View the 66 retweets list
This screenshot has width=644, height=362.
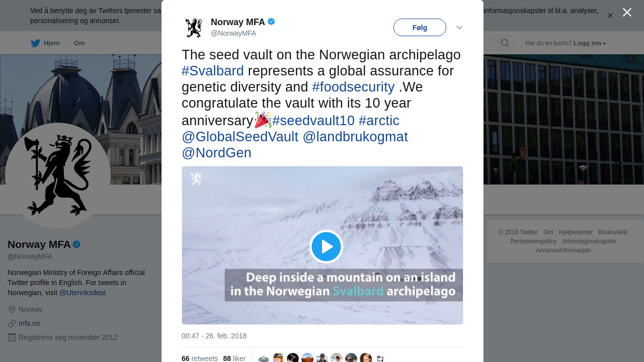click(200, 358)
